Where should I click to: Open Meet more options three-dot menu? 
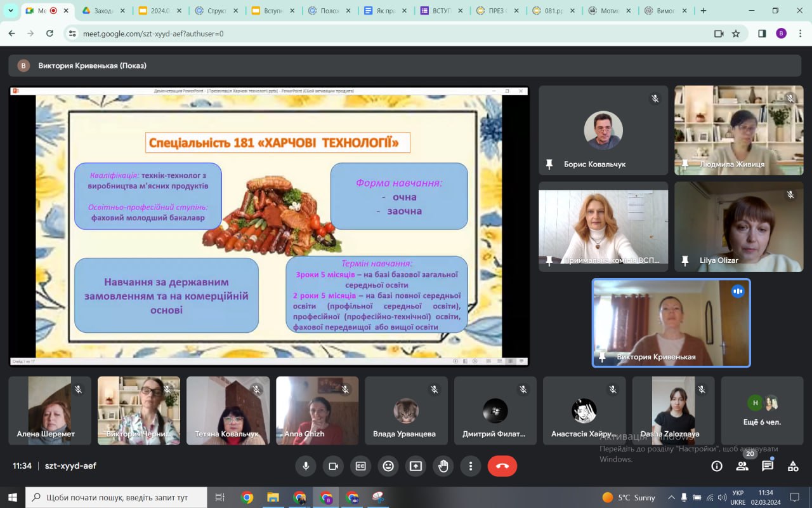470,466
